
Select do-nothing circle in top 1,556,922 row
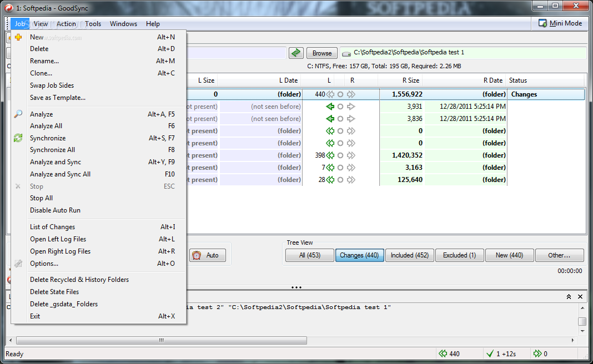click(340, 94)
